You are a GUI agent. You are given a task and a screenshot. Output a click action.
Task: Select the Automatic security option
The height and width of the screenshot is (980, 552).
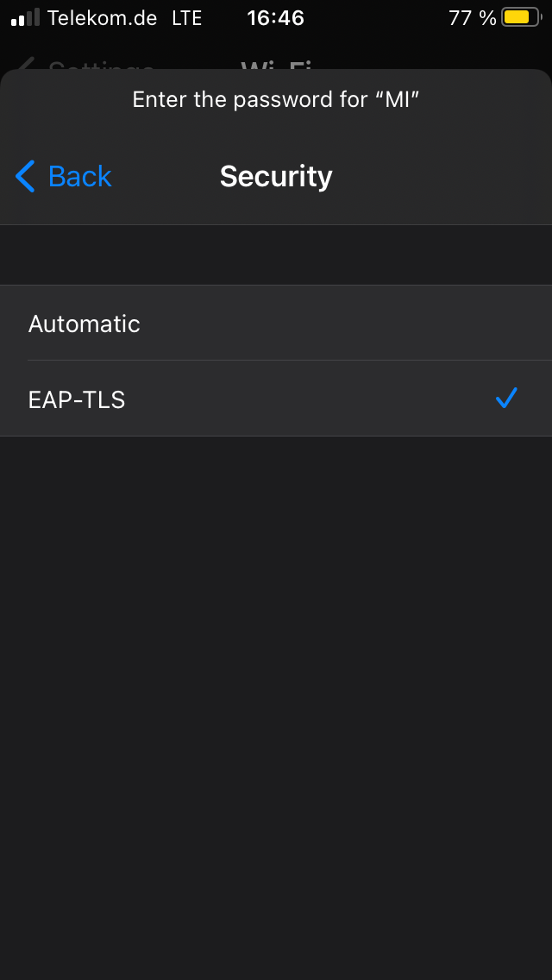(85, 324)
